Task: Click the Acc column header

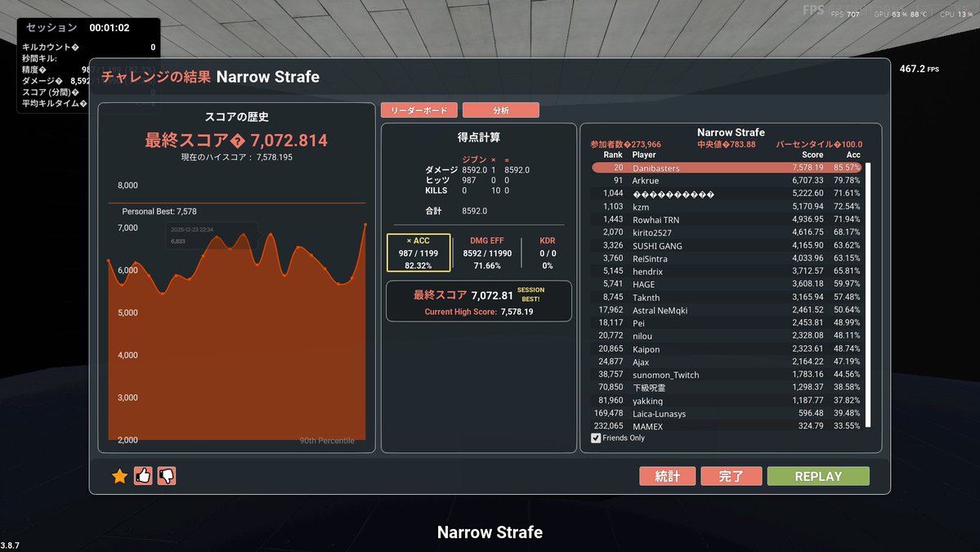Action: pos(853,155)
